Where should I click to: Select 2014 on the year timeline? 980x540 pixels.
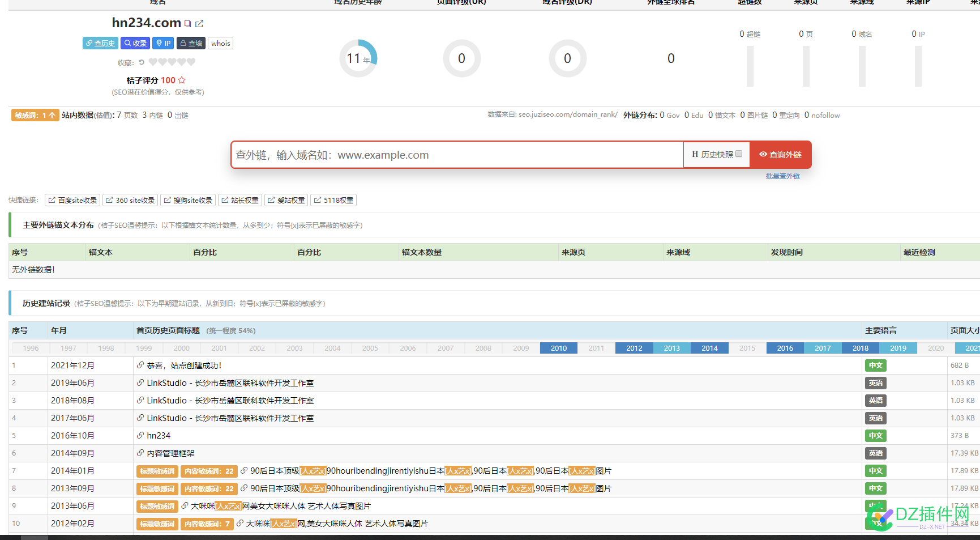coord(709,348)
